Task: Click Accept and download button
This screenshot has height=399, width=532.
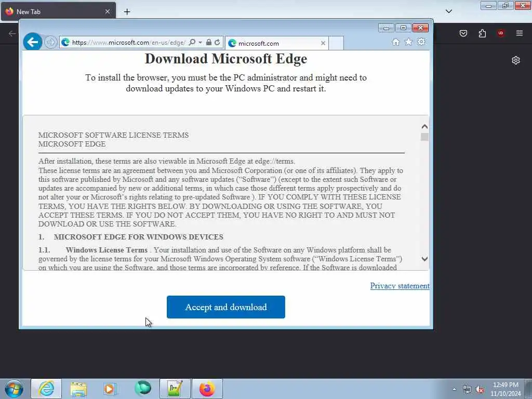Action: (226, 307)
